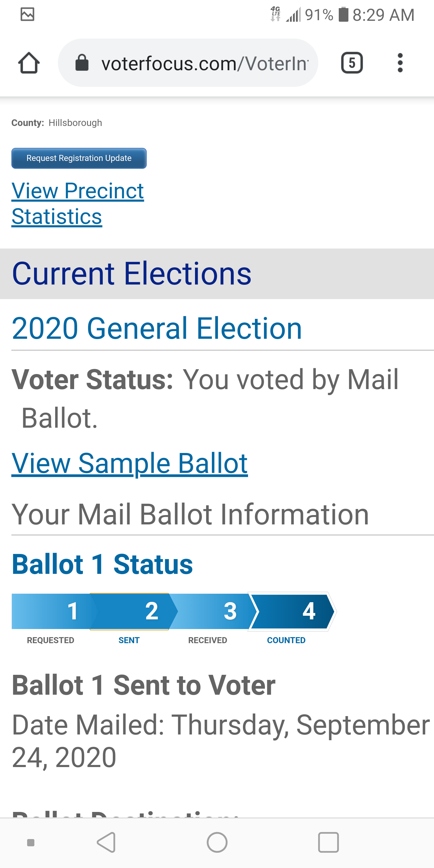The width and height of the screenshot is (434, 868).
Task: Tap the small dot at navigation bar left
Action: tap(31, 842)
